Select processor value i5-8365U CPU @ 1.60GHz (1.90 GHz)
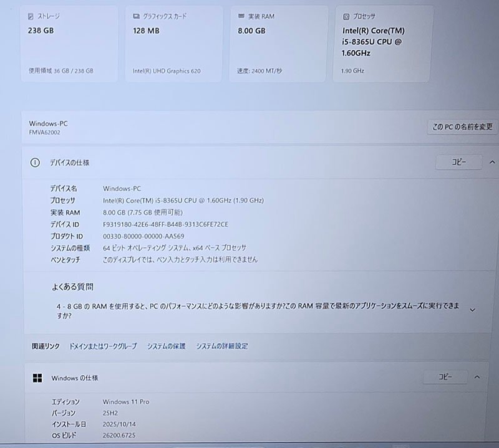The width and height of the screenshot is (499, 448). (x=183, y=200)
